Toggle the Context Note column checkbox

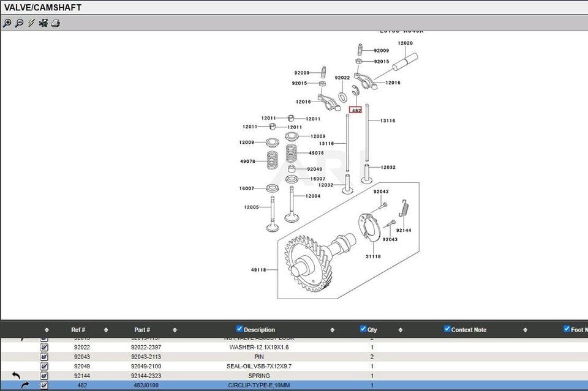(x=447, y=329)
